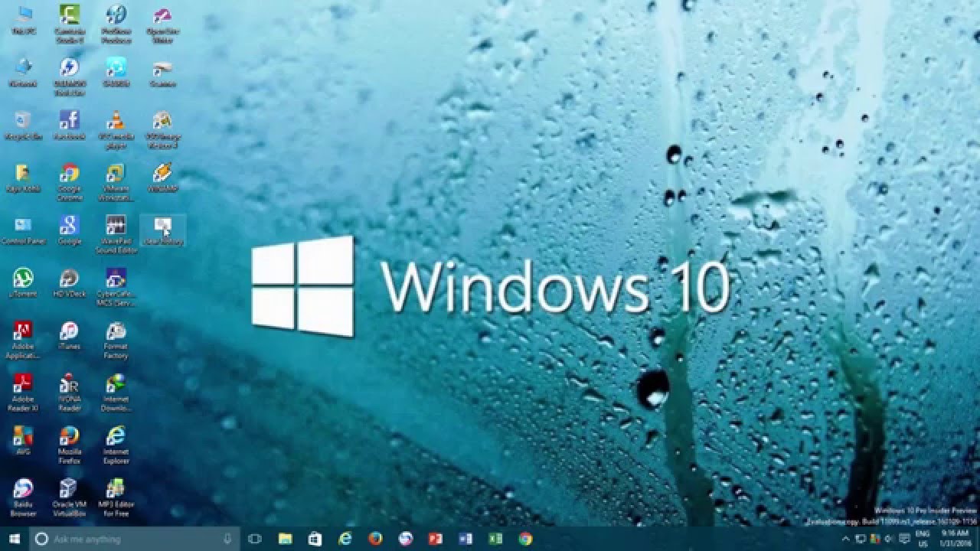Open the Windows Store taskbar icon
The height and width of the screenshot is (551, 980).
[315, 539]
